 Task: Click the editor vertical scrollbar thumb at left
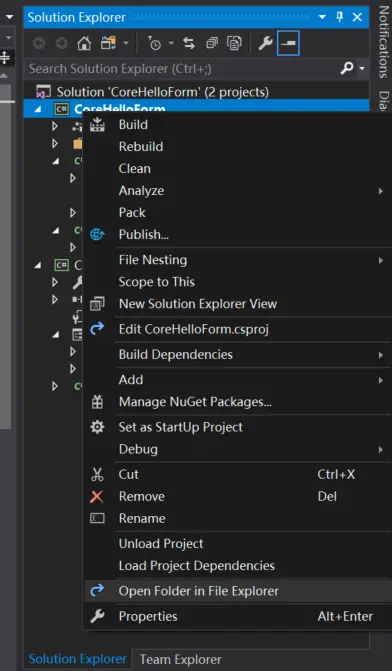(6, 256)
